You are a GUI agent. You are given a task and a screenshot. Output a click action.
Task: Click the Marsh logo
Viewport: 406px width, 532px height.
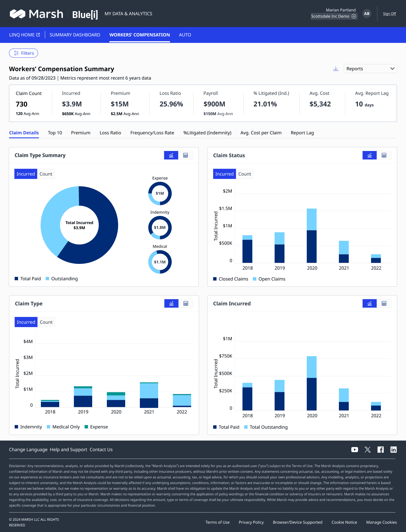pos(37,14)
